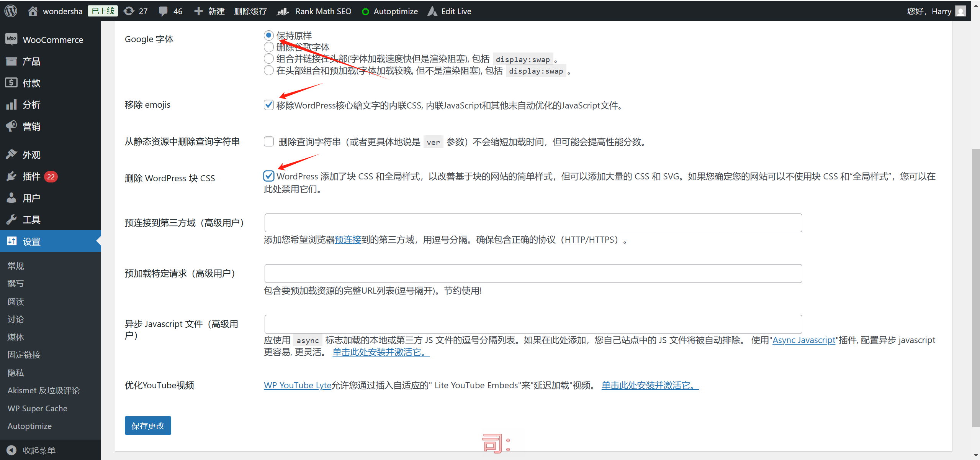This screenshot has height=460, width=980.
Task: Open the 新建 dropdown menu
Action: [209, 11]
